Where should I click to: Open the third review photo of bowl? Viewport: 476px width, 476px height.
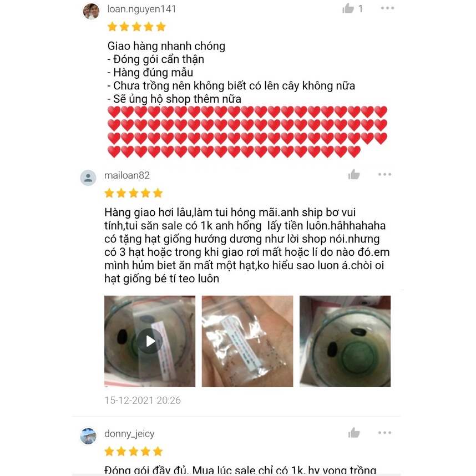(345, 341)
